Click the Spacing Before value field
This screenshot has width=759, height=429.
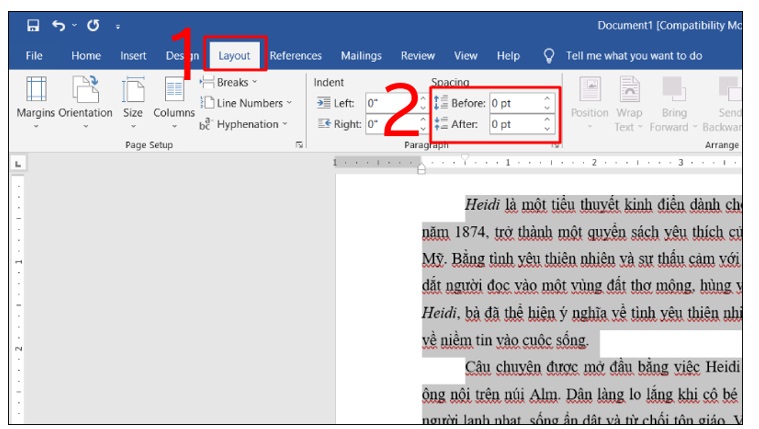(x=514, y=103)
